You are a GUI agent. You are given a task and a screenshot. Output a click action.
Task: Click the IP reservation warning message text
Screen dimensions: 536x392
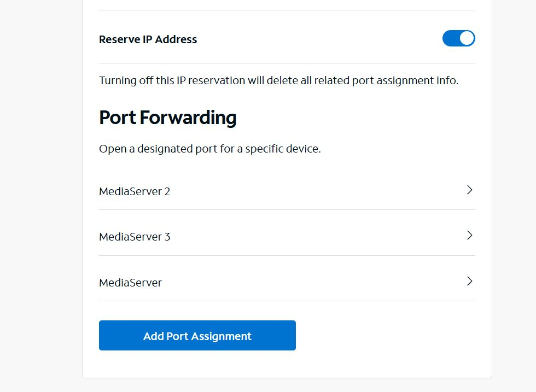tap(278, 80)
